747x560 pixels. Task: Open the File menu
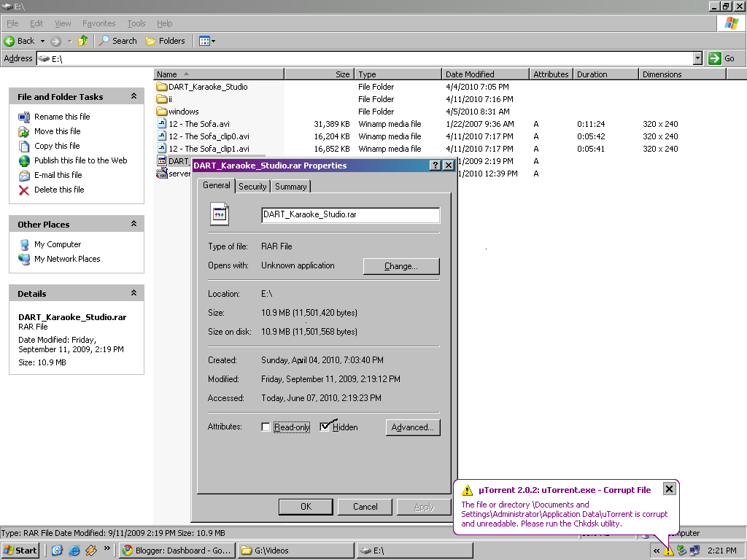click(12, 23)
